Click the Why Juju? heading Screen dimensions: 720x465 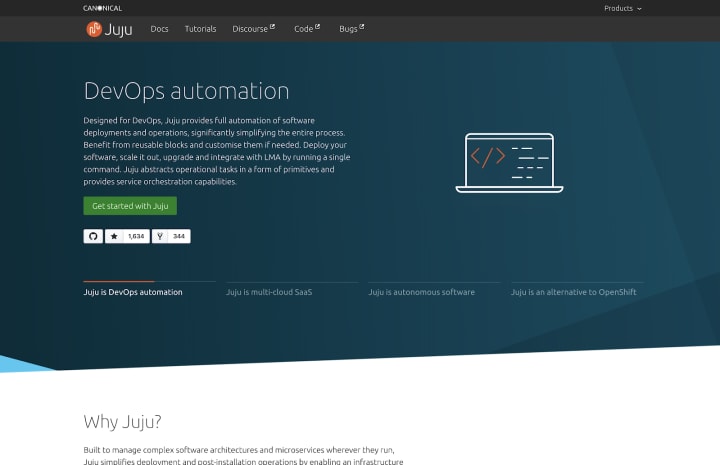(122, 421)
